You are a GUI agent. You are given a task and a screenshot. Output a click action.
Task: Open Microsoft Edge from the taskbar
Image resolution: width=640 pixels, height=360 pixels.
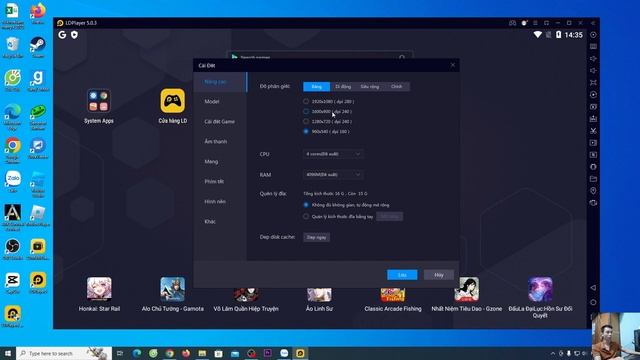137,353
